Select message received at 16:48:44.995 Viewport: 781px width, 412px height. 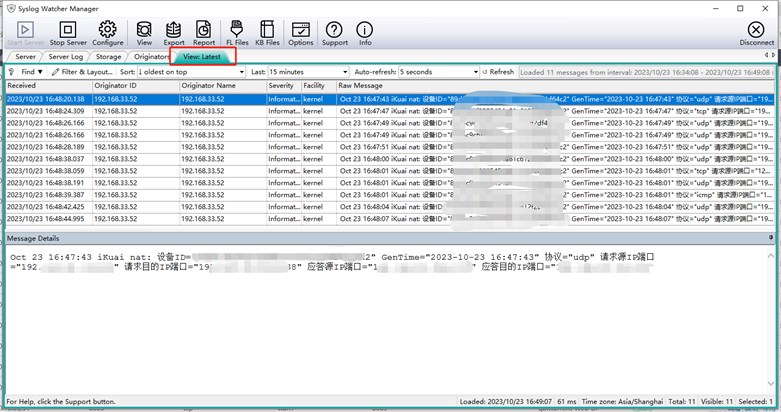[x=390, y=219]
